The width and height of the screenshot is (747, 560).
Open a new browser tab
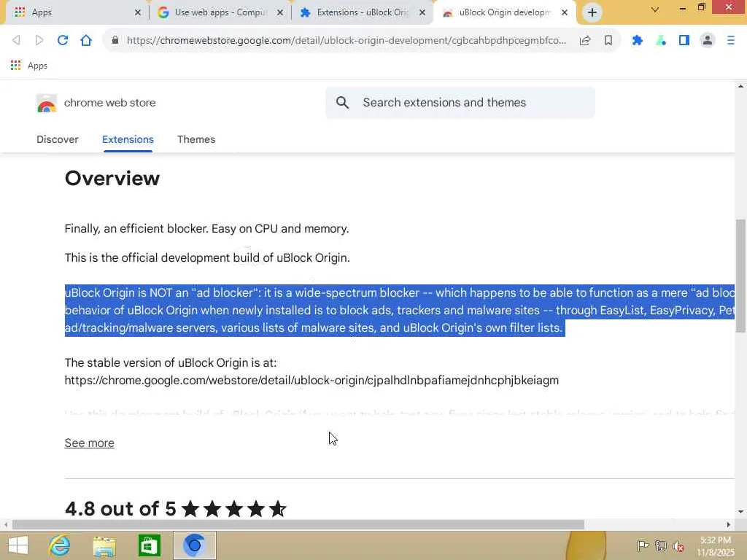592,12
